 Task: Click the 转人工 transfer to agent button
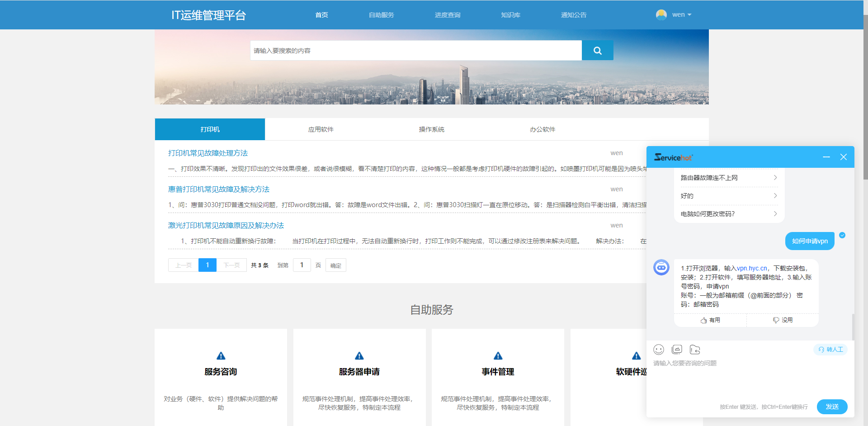click(830, 350)
